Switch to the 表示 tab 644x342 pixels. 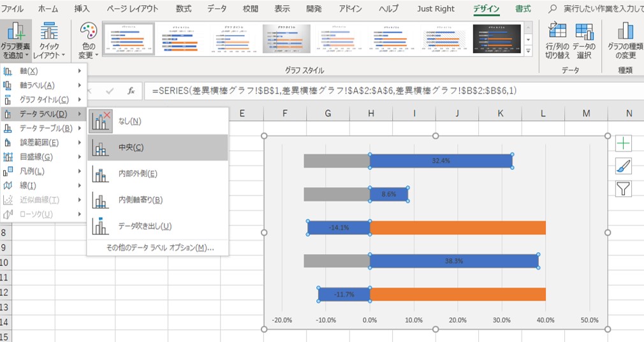coord(282,9)
